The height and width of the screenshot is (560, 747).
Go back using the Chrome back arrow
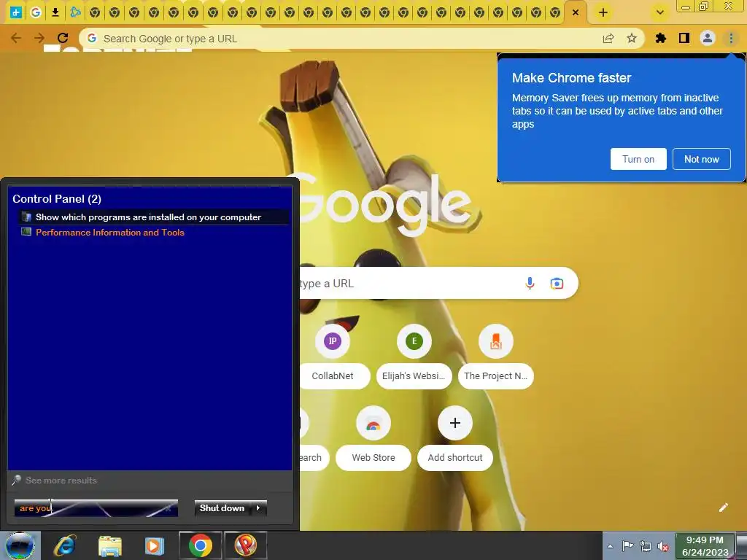(16, 38)
